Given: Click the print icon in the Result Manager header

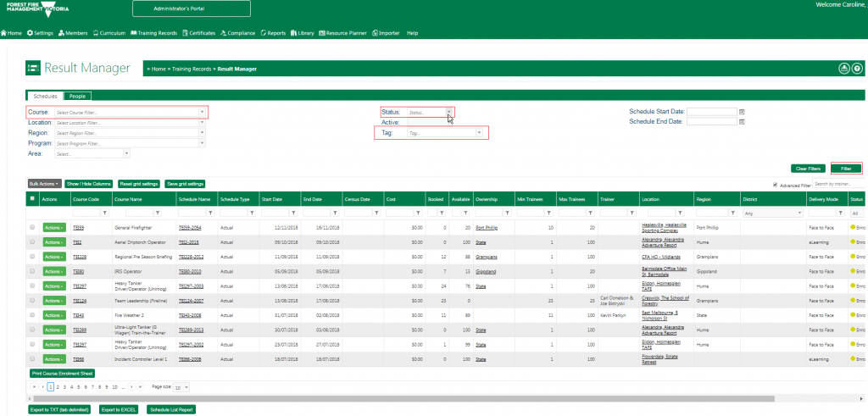Looking at the screenshot, I should [844, 69].
